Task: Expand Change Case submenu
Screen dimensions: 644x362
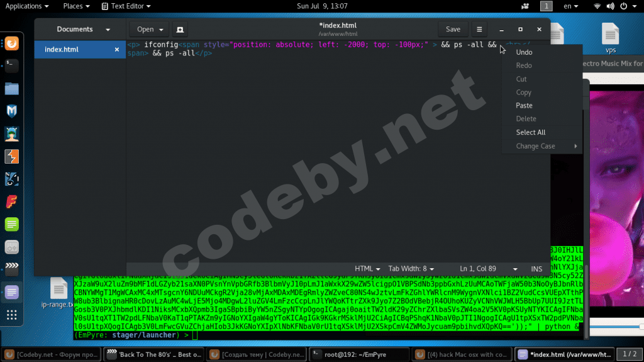Action: click(x=541, y=146)
